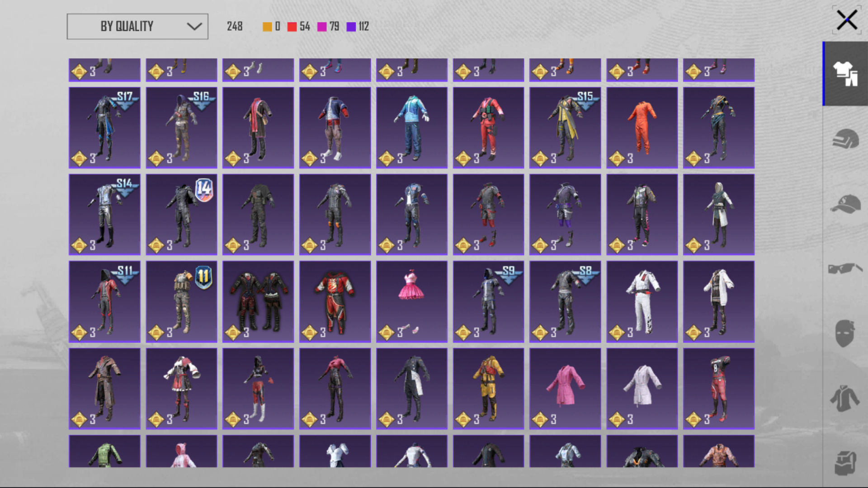This screenshot has height=488, width=868.
Task: Select the outfit with the 14 shield badge
Action: [181, 215]
